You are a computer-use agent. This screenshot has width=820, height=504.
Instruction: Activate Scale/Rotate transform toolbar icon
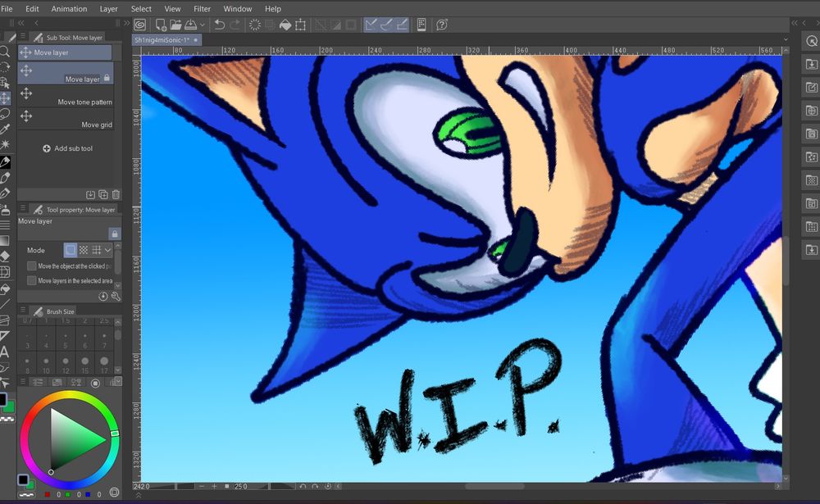pyautogui.click(x=300, y=25)
